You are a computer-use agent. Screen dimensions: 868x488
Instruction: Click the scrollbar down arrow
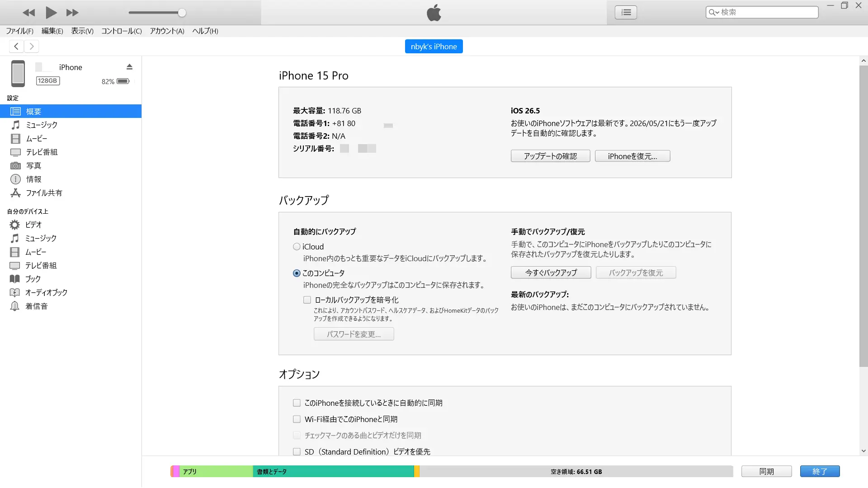click(x=863, y=451)
